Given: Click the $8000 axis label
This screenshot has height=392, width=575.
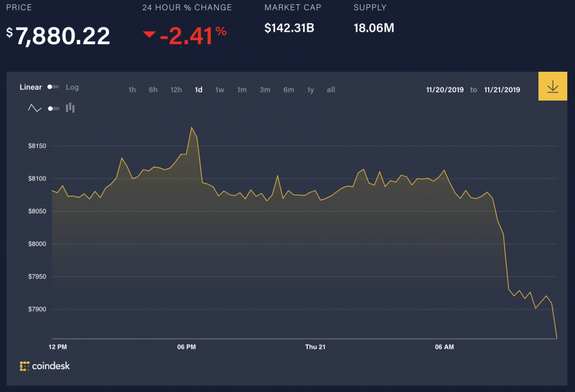Looking at the screenshot, I should pos(37,244).
